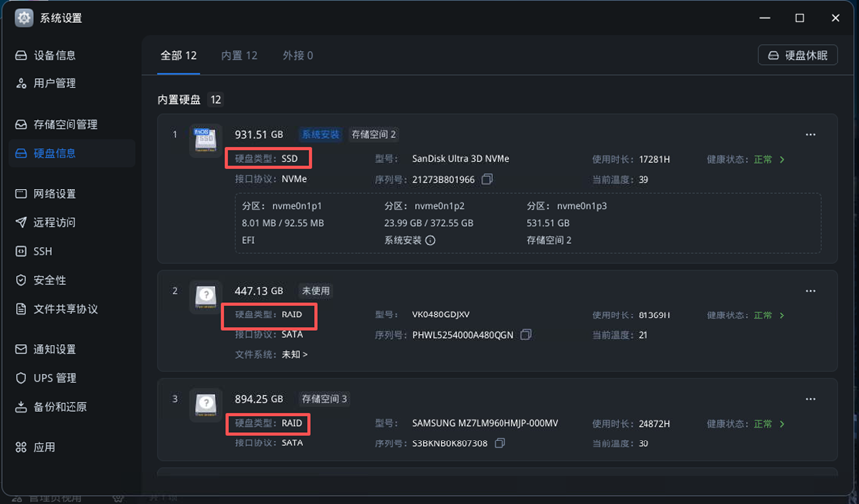Viewport: 859px width, 504px height.
Task: Click the 文件共享协议 document icon
Action: [21, 309]
